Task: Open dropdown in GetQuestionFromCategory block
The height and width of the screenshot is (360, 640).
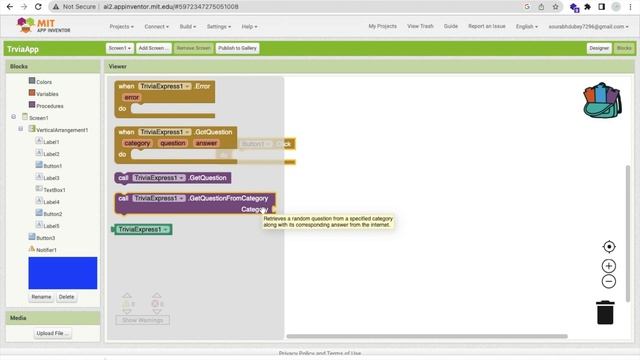Action: (x=159, y=198)
